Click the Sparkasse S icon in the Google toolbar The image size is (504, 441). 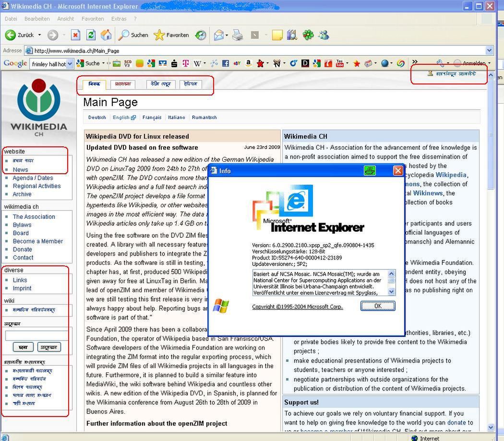(174, 63)
